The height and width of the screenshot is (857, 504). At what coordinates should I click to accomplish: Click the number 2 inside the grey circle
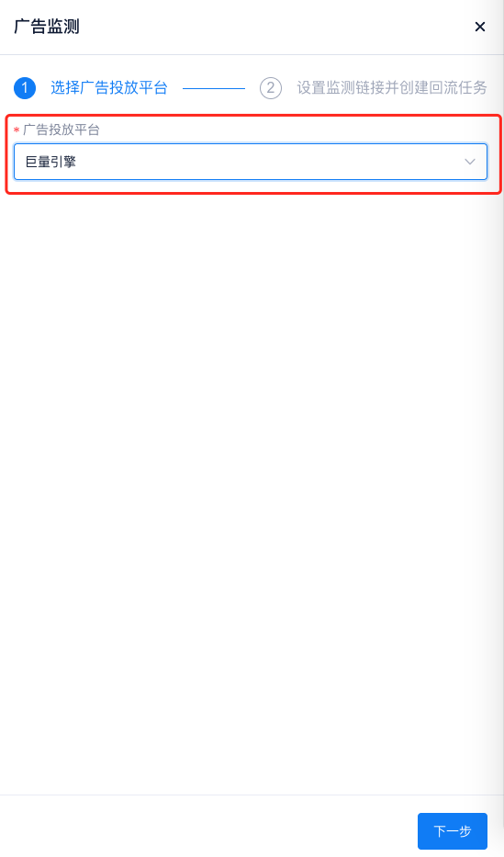(271, 88)
